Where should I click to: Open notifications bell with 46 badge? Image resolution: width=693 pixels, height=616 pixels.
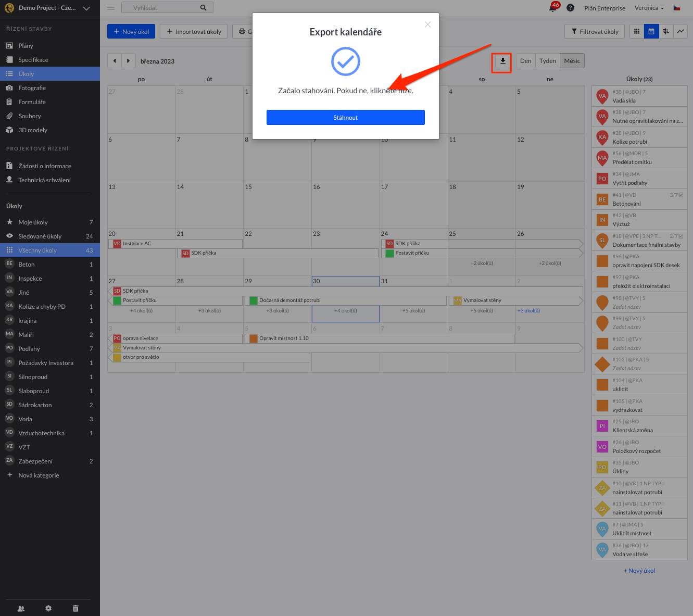click(553, 8)
